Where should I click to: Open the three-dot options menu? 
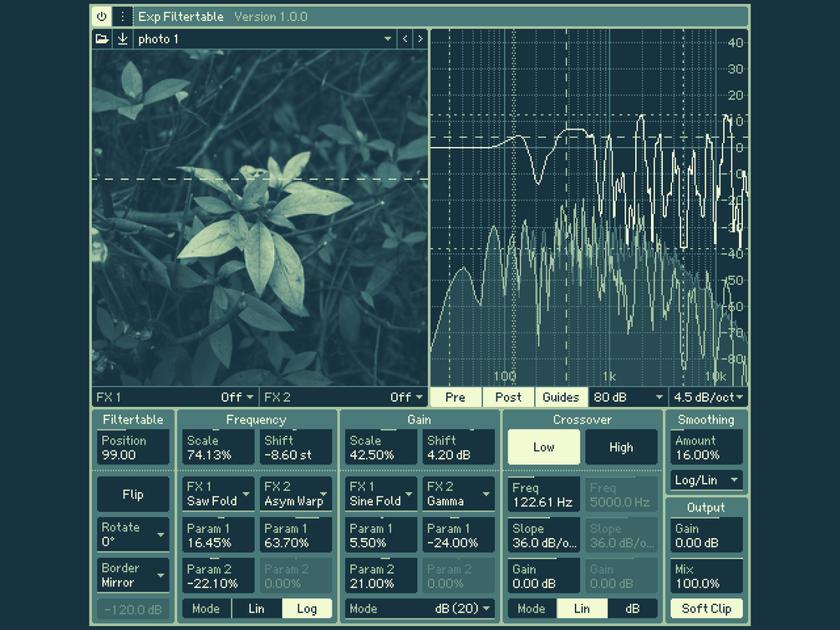tap(122, 17)
